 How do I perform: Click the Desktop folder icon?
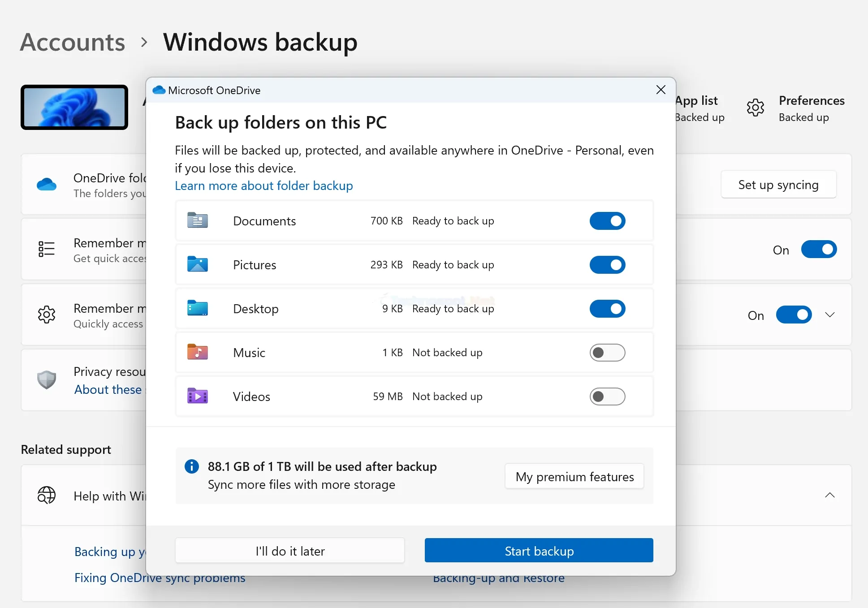tap(197, 308)
